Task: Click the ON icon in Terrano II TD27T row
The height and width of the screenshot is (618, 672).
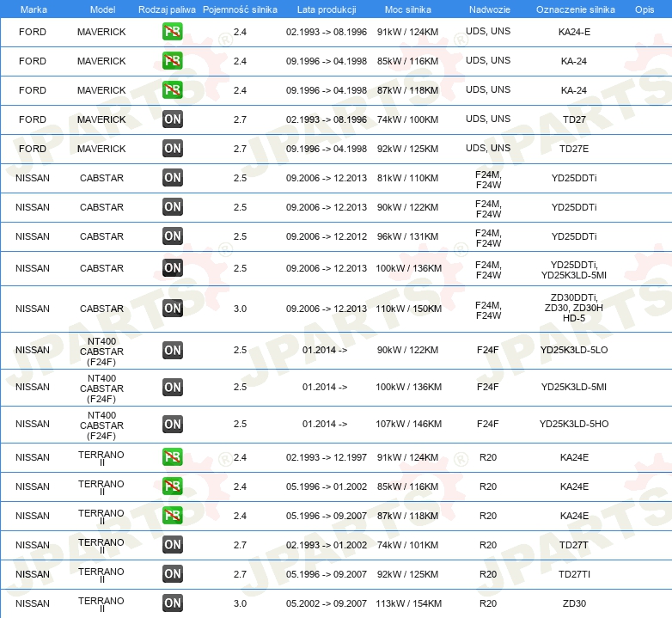Action: (x=172, y=545)
